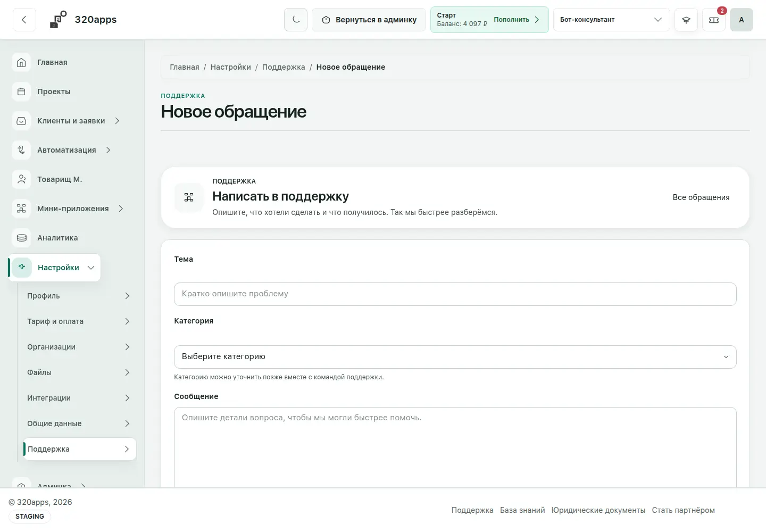Expand the Общие данные chevron

pos(127,423)
